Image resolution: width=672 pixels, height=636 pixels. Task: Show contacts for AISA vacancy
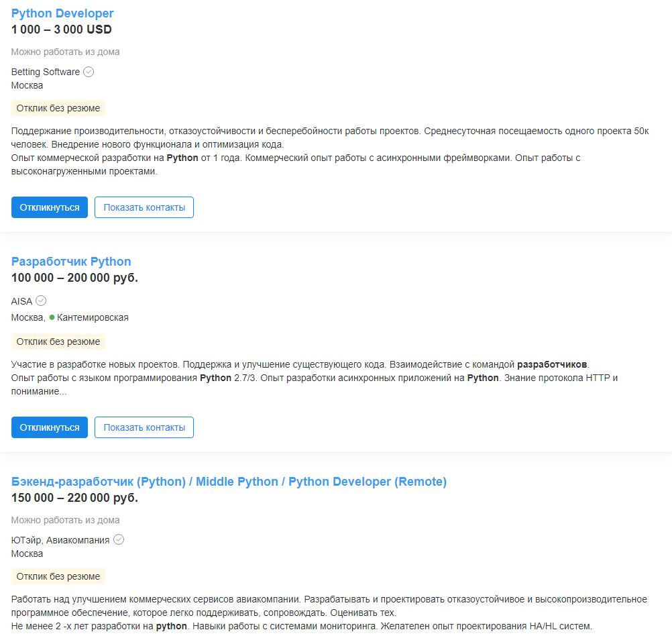coord(144,427)
